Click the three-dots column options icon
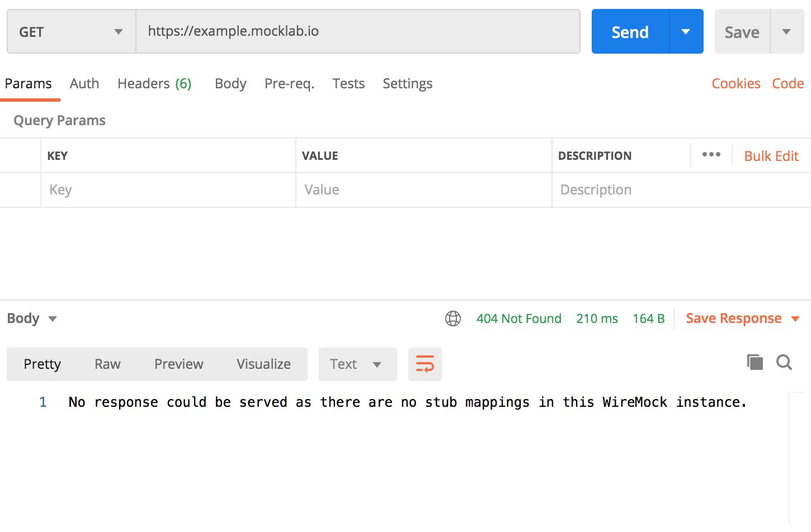 click(x=711, y=155)
